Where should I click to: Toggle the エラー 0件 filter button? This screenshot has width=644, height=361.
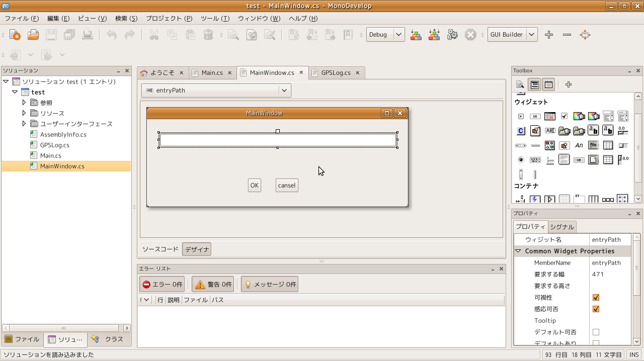point(162,285)
